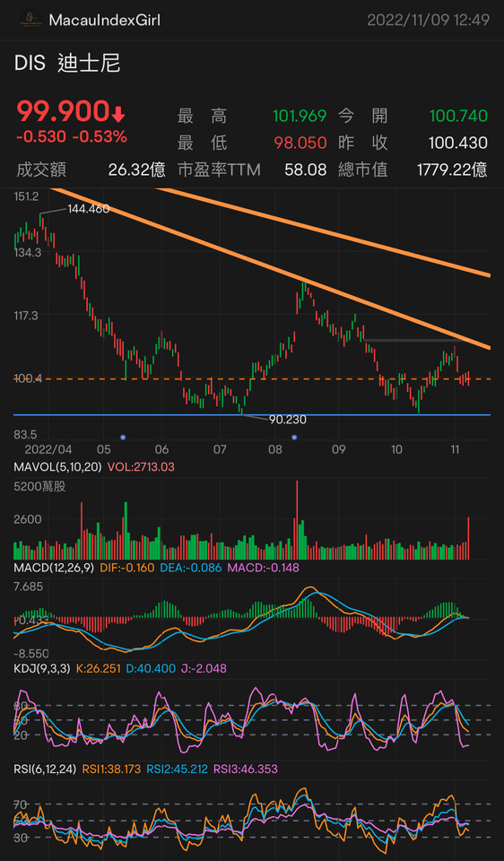The image size is (504, 861).
Task: Click the DIS 迪士尼 stock title
Action: click(x=67, y=64)
